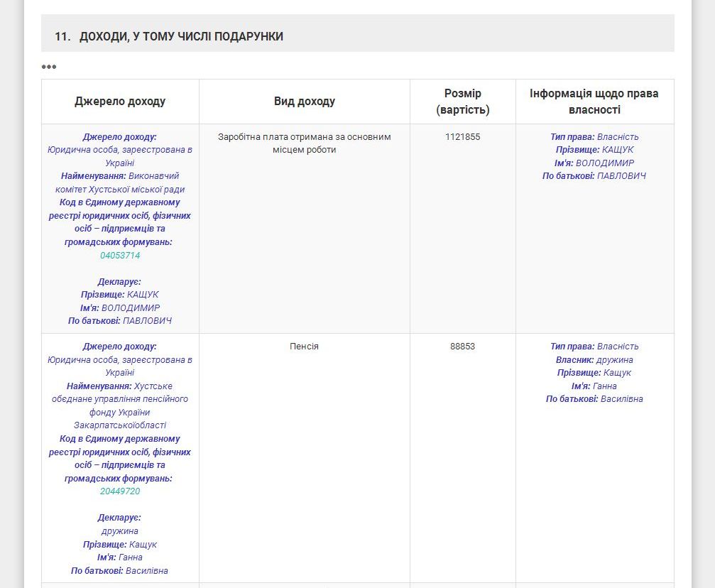Select section heading 'ДОХОДИ, У ТОМУ ЧИСЛІ ПОДАРУНКИ'
715x588 pixels.
pyautogui.click(x=181, y=36)
